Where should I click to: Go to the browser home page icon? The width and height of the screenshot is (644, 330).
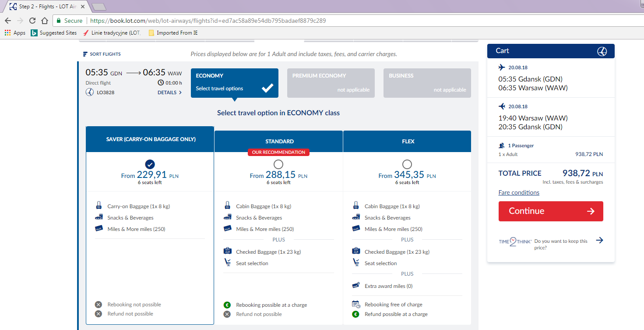(x=44, y=21)
